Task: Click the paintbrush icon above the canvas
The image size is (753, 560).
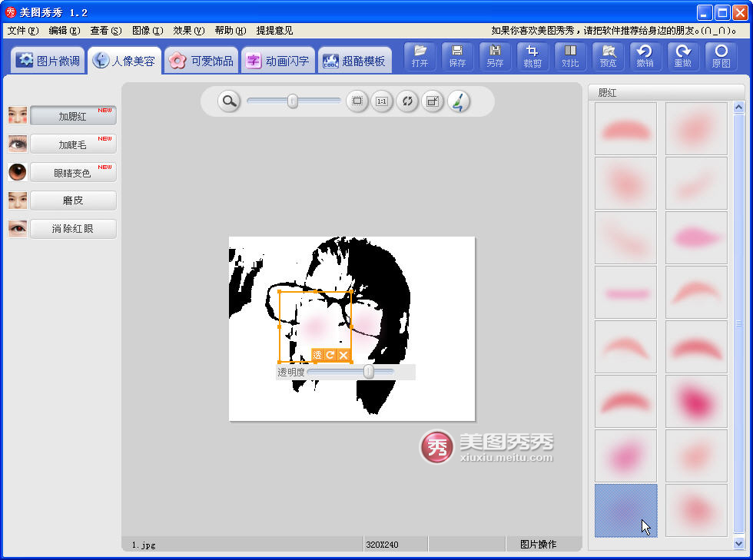Action: [x=458, y=101]
